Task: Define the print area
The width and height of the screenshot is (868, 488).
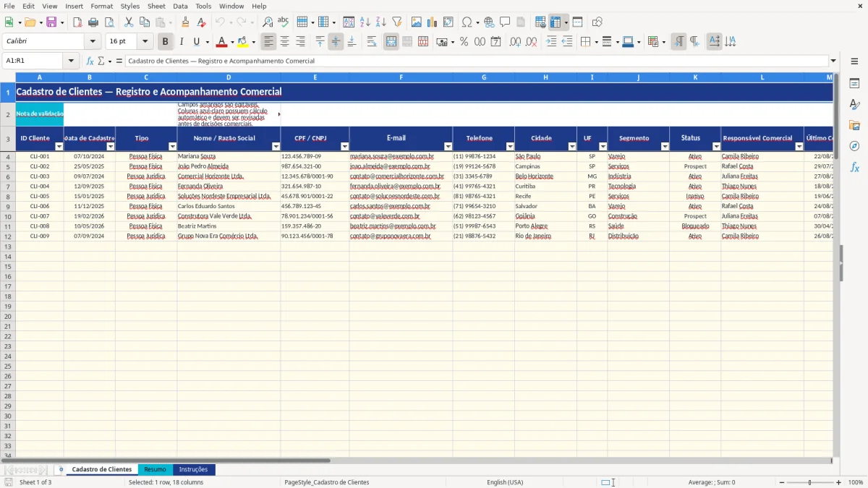Action: coord(540,22)
